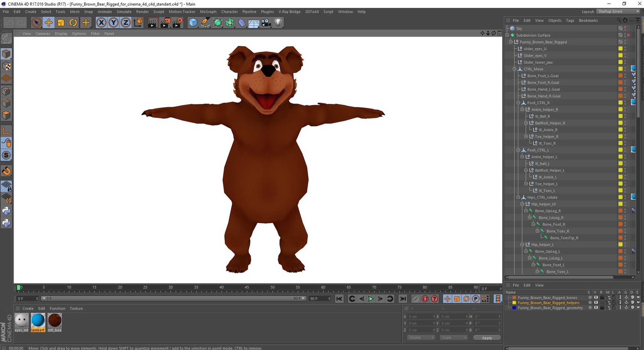Image resolution: width=644 pixels, height=350 pixels.
Task: Switch to Texture mode
Action: pyautogui.click(x=6, y=66)
